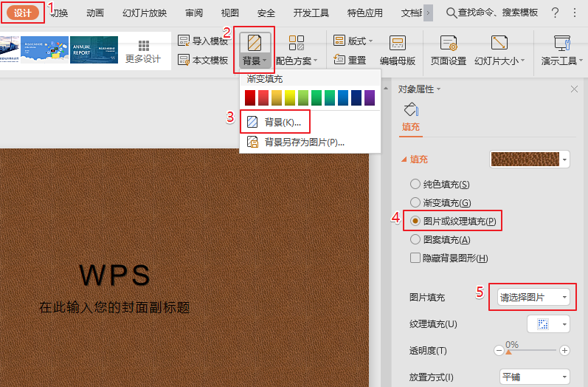This screenshot has width=588, height=387.
Task: Open 更多设计 grid icon
Action: coord(144,45)
